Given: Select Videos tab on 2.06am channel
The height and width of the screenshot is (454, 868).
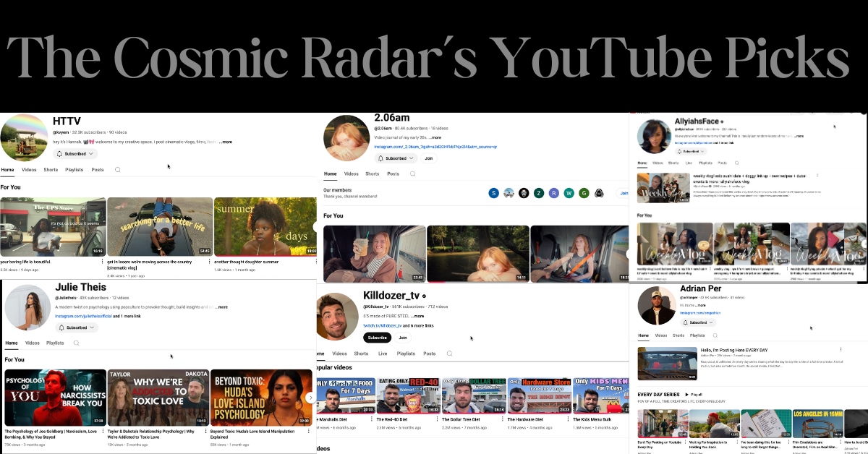Looking at the screenshot, I should tap(352, 174).
